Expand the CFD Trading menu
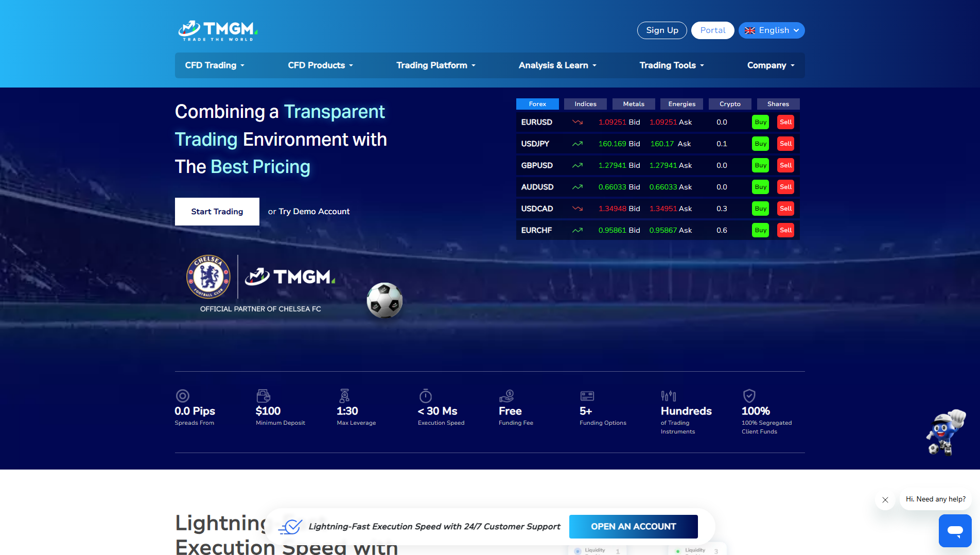 coord(215,65)
